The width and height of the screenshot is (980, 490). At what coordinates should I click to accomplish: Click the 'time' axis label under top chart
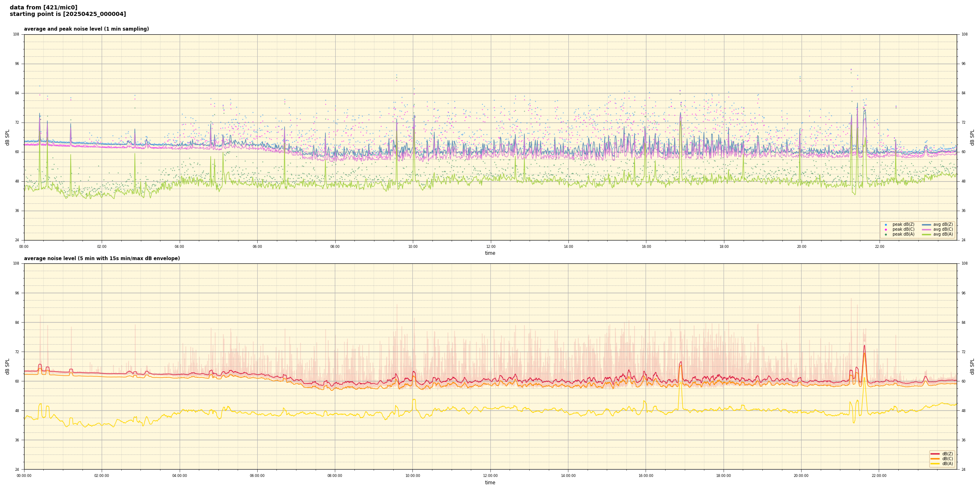pos(490,253)
